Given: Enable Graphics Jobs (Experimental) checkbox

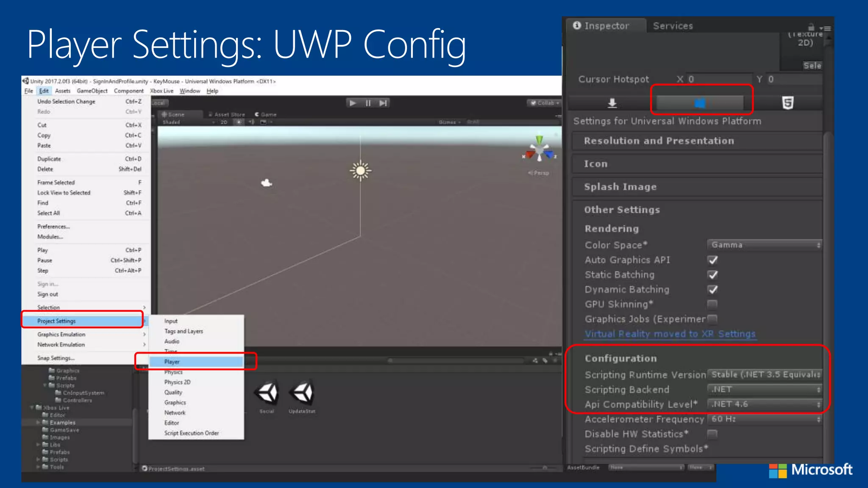Looking at the screenshot, I should click(712, 319).
